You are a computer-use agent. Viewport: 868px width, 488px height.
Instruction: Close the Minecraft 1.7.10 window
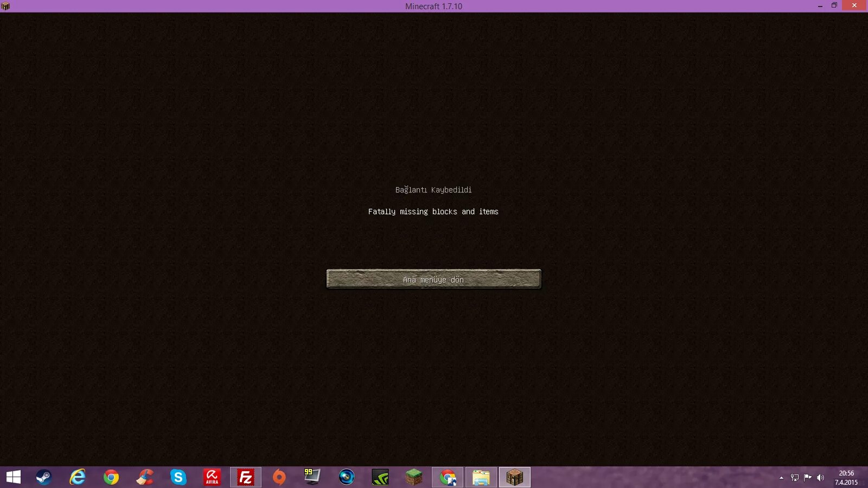[x=854, y=5]
